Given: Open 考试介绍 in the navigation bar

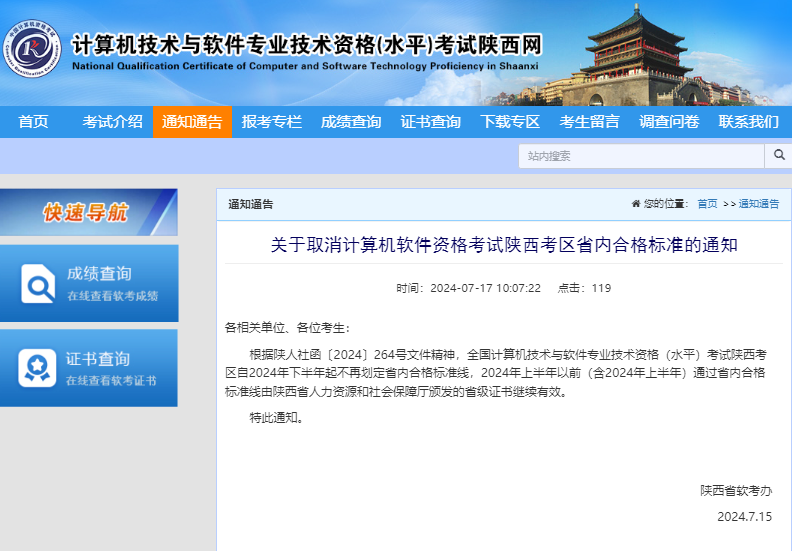Looking at the screenshot, I should click(112, 122).
